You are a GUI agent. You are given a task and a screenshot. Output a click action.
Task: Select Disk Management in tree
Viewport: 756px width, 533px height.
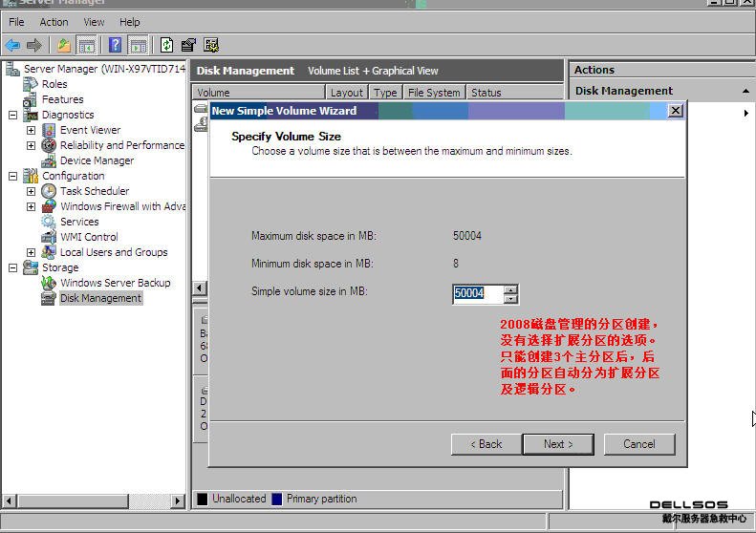click(x=100, y=298)
